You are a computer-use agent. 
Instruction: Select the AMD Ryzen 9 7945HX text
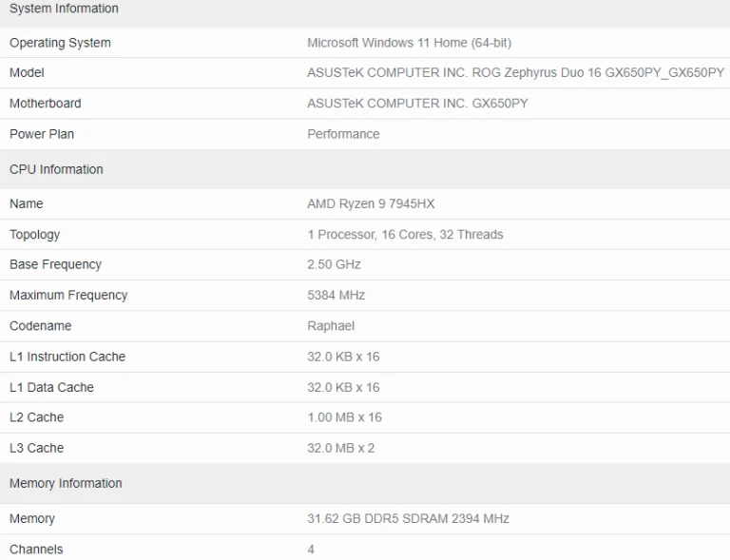tap(371, 203)
